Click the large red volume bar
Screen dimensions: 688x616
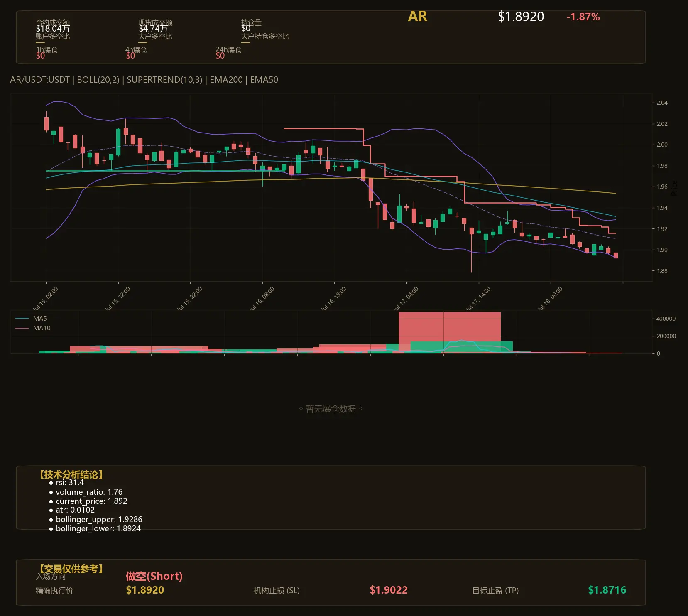[449, 327]
